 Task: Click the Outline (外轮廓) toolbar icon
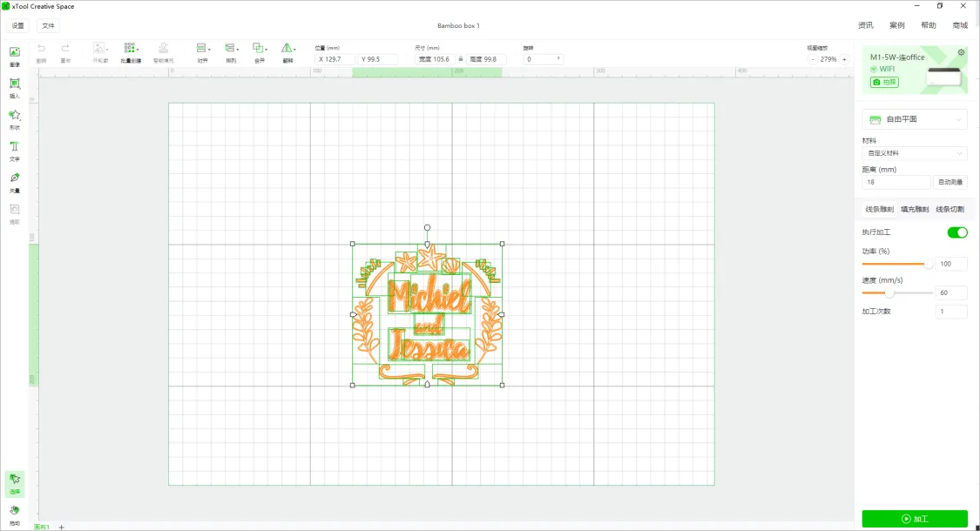[x=98, y=48]
